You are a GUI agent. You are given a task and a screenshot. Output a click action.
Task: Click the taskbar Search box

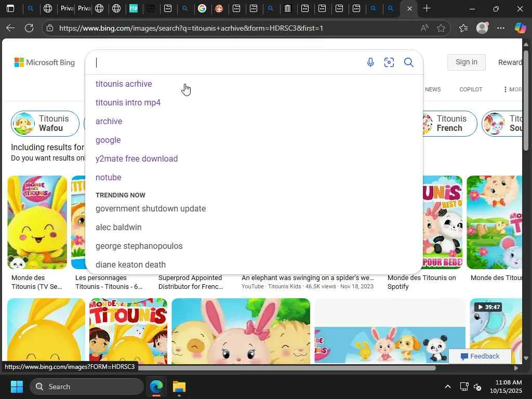pyautogui.click(x=87, y=387)
